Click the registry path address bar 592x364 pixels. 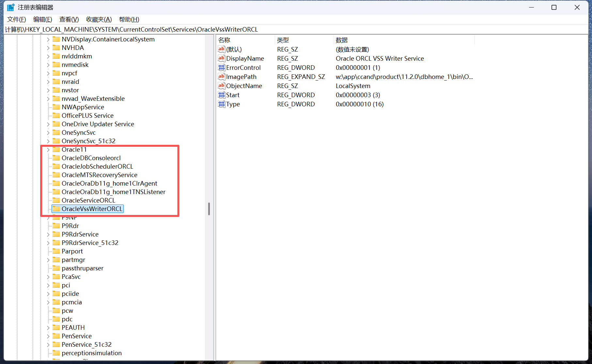(296, 29)
